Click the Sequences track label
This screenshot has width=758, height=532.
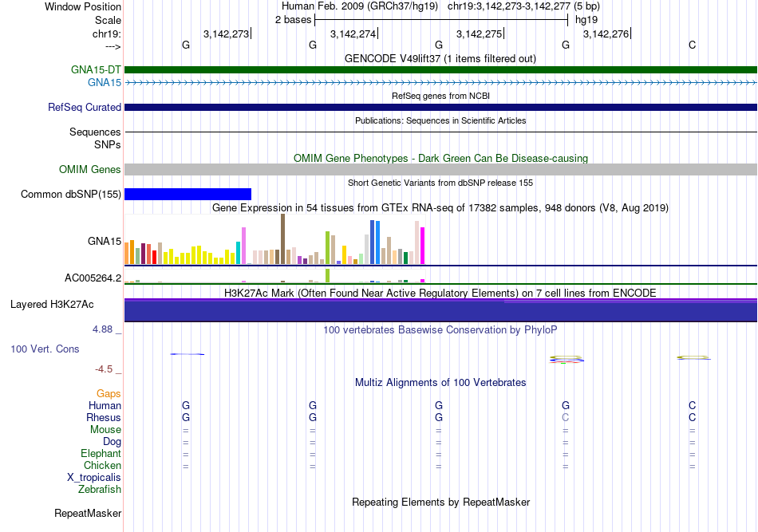pyautogui.click(x=95, y=132)
